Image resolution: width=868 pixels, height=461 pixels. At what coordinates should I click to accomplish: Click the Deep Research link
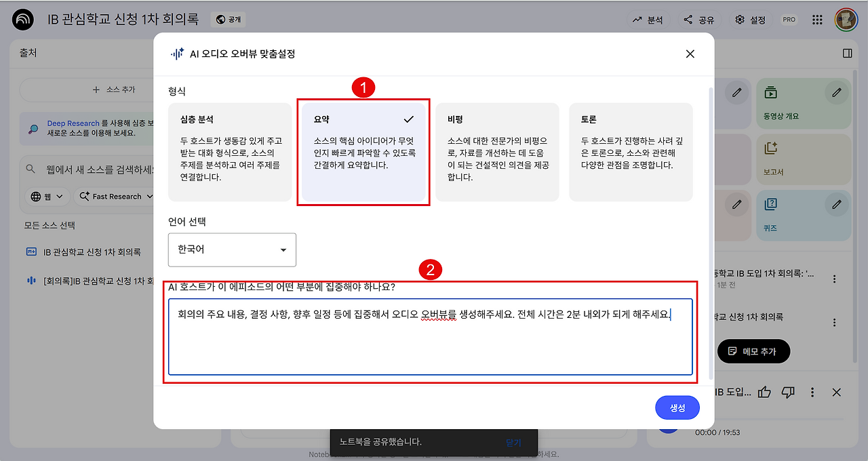pyautogui.click(x=73, y=123)
